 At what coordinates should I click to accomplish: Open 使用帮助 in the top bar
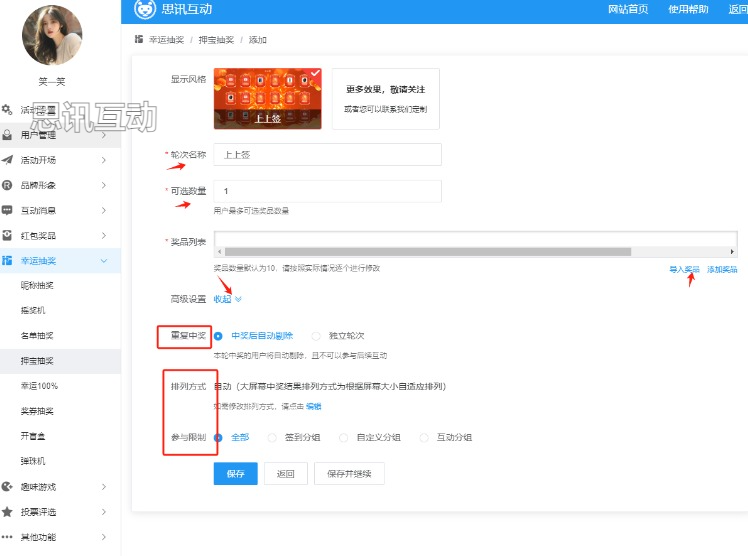click(x=688, y=9)
